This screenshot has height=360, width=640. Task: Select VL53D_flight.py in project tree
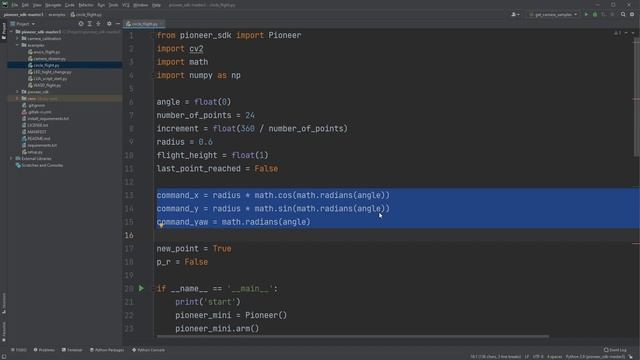(44, 85)
